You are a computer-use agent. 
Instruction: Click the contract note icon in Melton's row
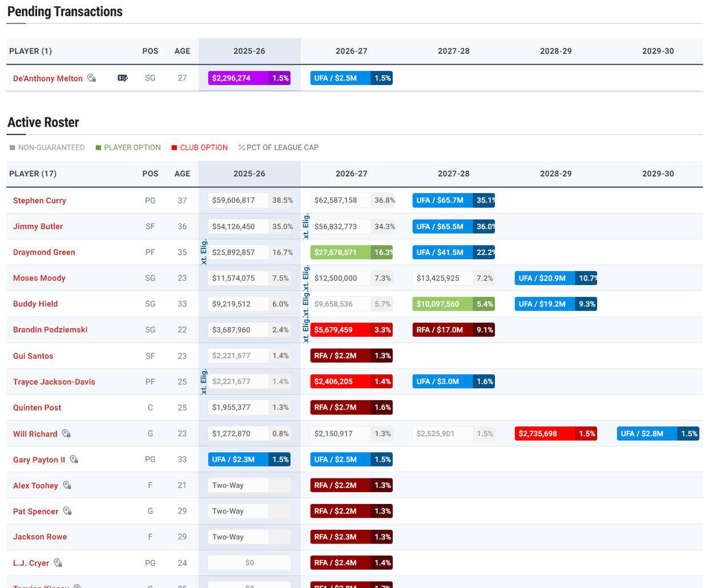[123, 78]
